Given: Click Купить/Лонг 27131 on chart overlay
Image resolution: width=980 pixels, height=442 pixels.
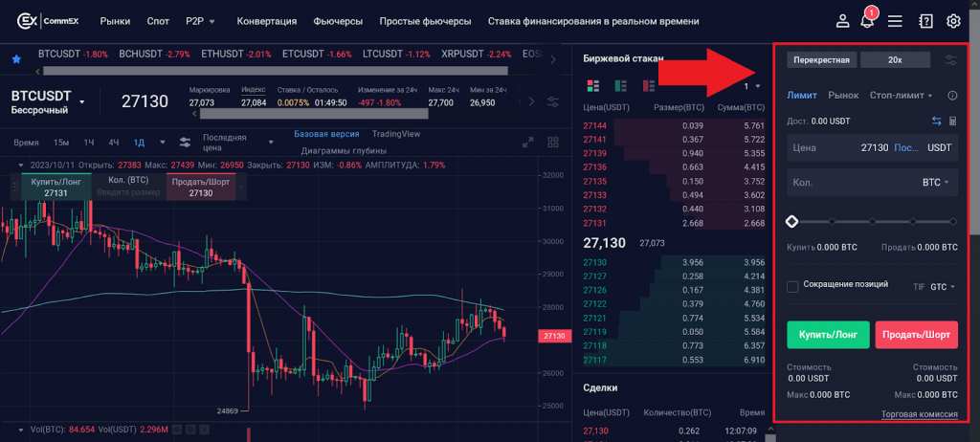Looking at the screenshot, I should coord(56,187).
